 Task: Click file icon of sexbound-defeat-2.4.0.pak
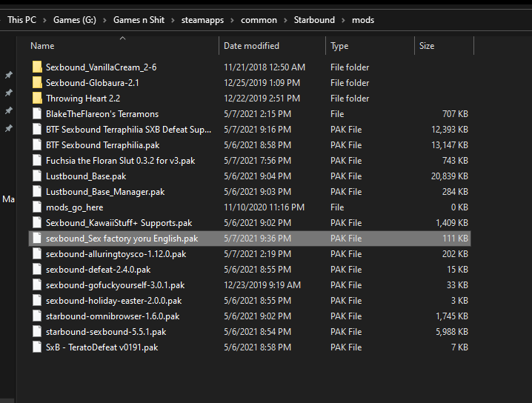[37, 270]
